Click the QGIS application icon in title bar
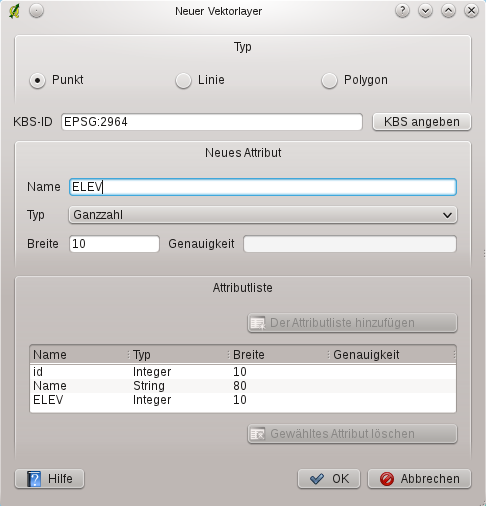The image size is (486, 506). click(14, 11)
